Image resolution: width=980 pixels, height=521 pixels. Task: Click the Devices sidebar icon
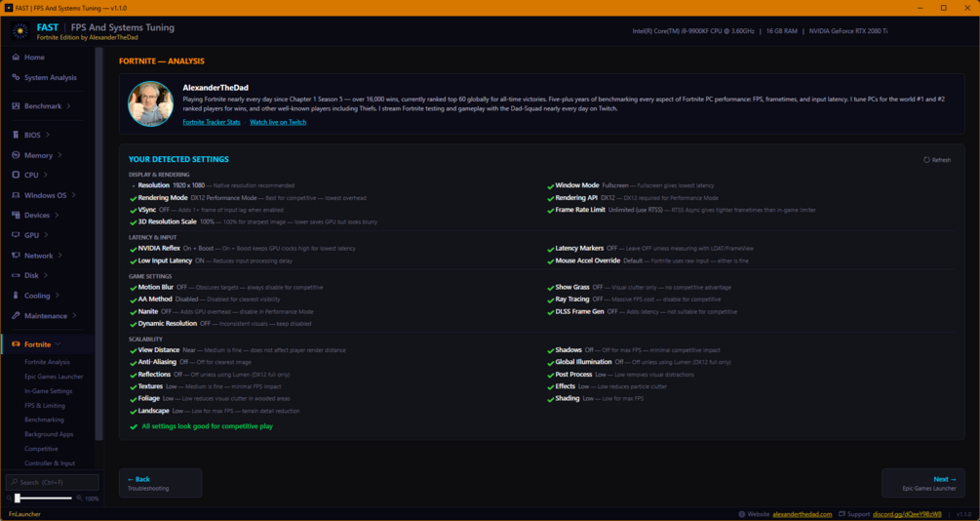pyautogui.click(x=16, y=216)
